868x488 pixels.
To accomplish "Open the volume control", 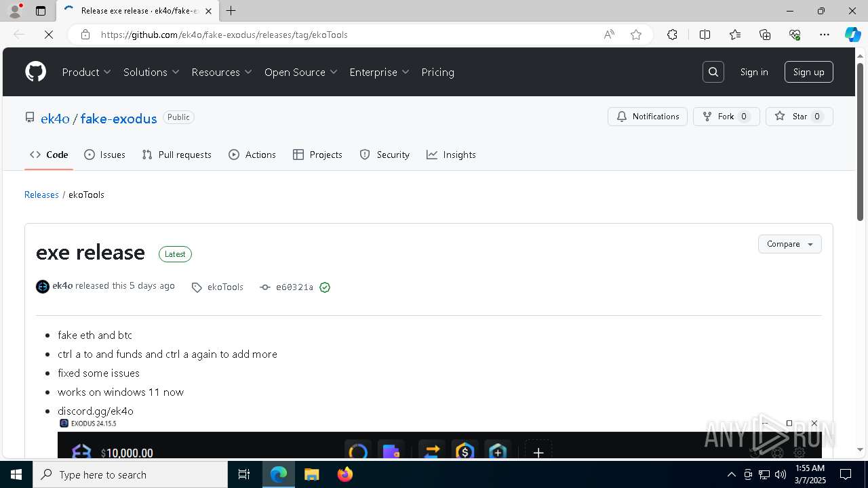I will click(x=781, y=474).
